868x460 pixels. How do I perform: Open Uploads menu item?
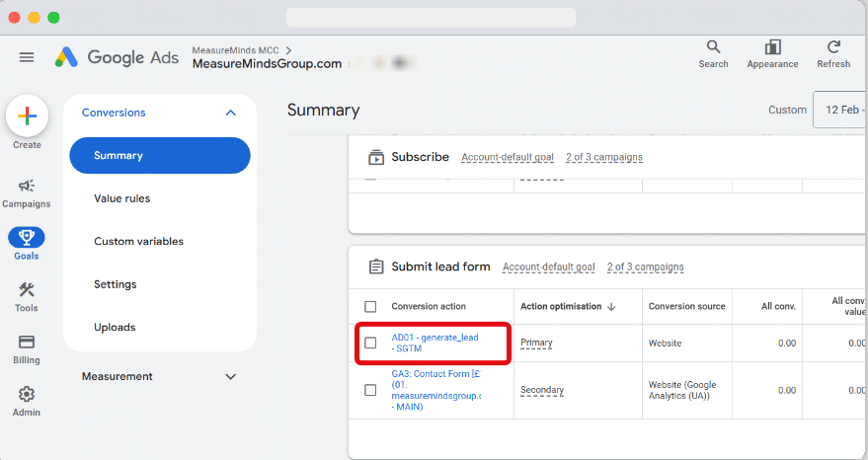[115, 327]
